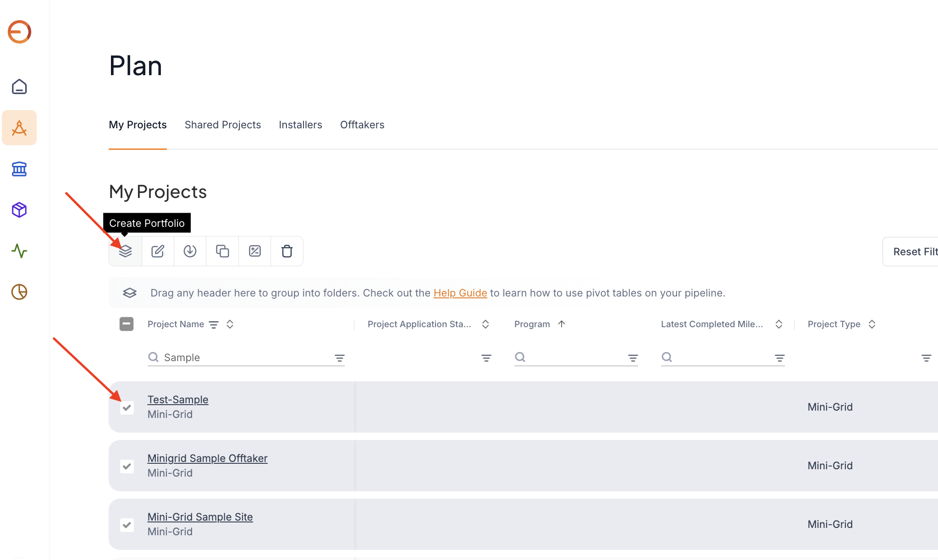This screenshot has height=560, width=938.
Task: Click the download arrow toolbar icon
Action: (x=190, y=251)
